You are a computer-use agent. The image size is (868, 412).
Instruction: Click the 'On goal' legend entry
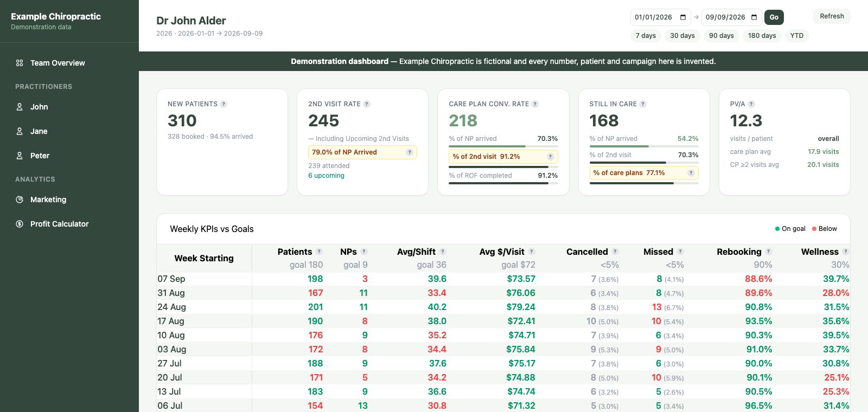click(790, 229)
